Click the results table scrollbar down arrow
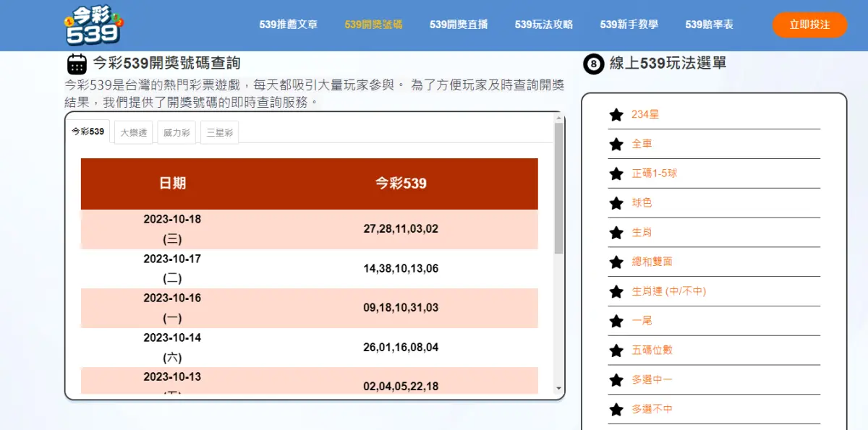The image size is (868, 430). tap(558, 389)
